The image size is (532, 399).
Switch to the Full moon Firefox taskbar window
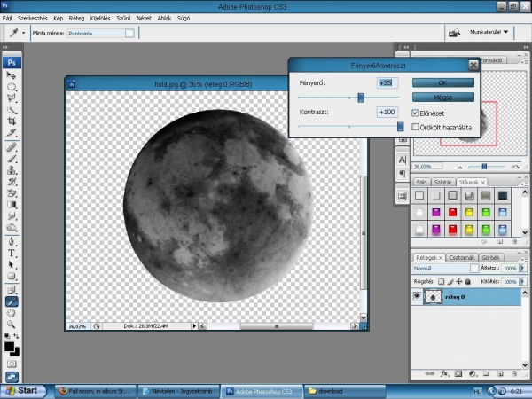[x=96, y=391]
